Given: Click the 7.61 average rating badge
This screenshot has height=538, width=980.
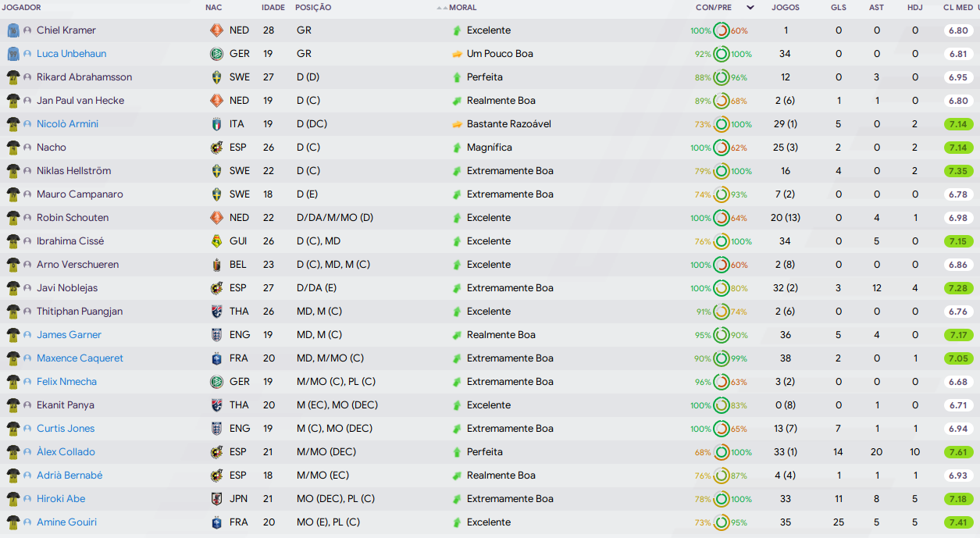Looking at the screenshot, I should (x=958, y=452).
